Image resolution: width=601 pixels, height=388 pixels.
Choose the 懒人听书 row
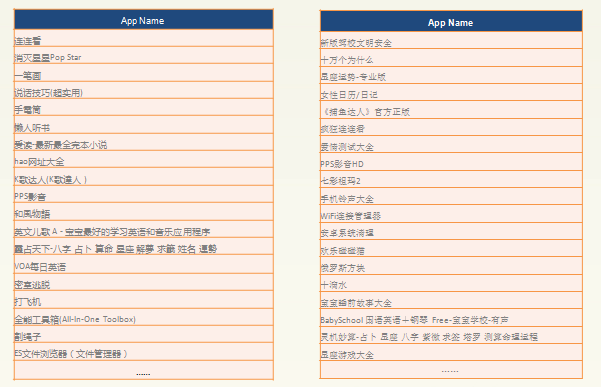pos(143,125)
